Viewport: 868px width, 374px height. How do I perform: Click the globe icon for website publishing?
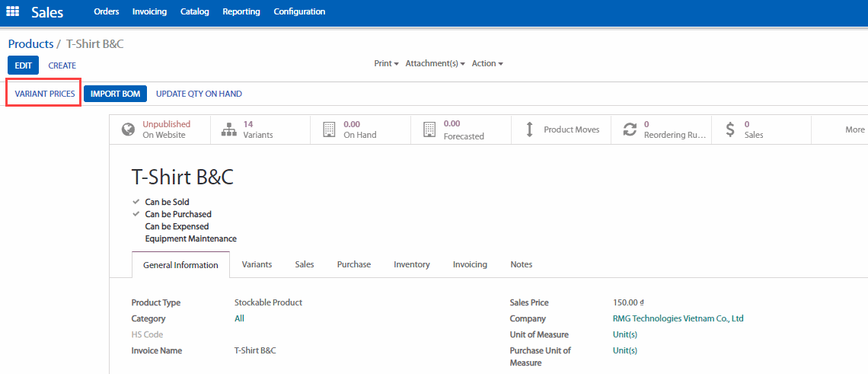[129, 129]
